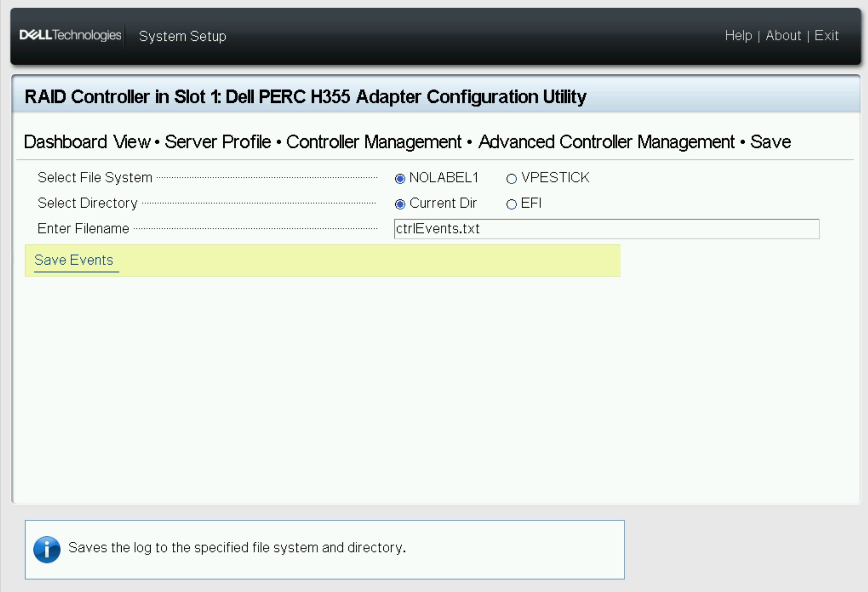The height and width of the screenshot is (592, 868).
Task: Exit System Setup
Action: 827,35
